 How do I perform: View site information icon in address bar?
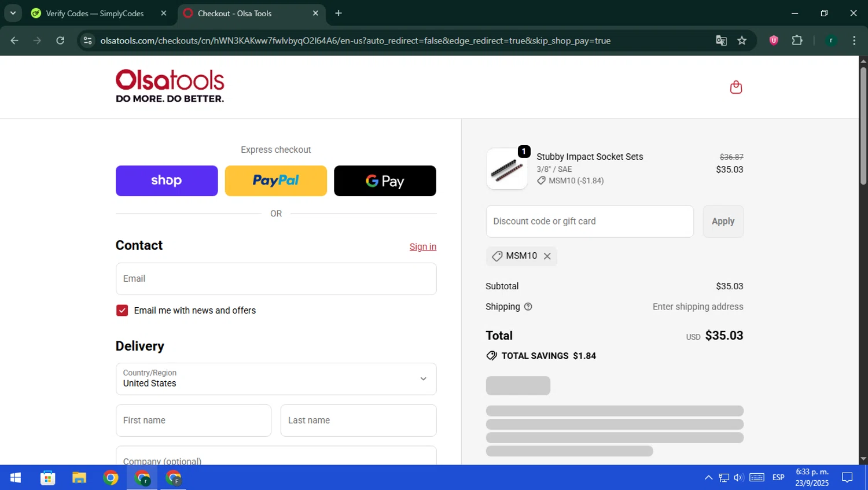pos(87,40)
